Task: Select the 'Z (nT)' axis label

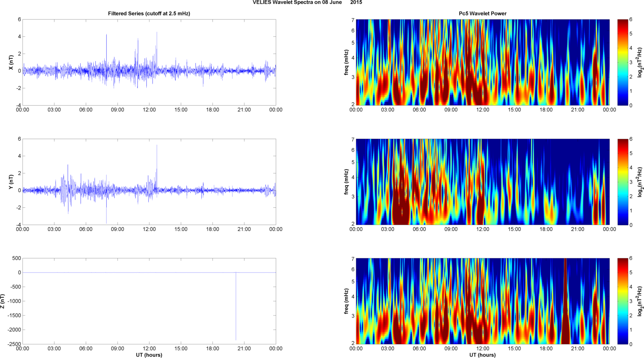Action: coord(3,301)
